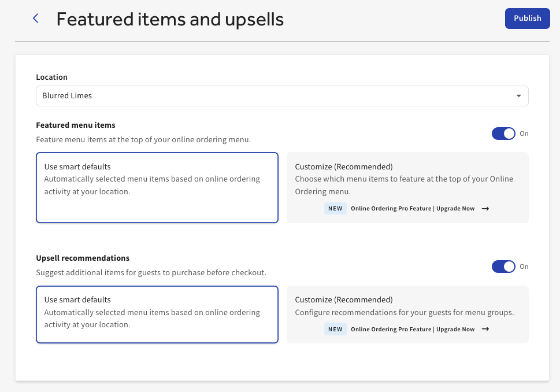560x392 pixels.
Task: Click the Location field label
Action: (51, 77)
